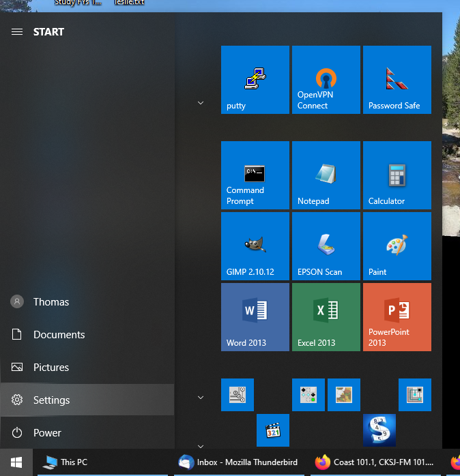Open the Paint tile
This screenshot has width=460, height=476.
point(397,246)
